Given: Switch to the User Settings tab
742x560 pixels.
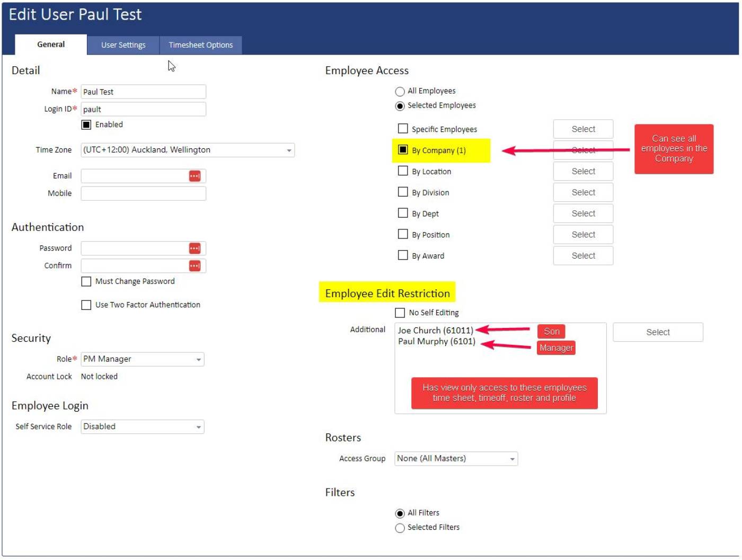Looking at the screenshot, I should (x=123, y=45).
